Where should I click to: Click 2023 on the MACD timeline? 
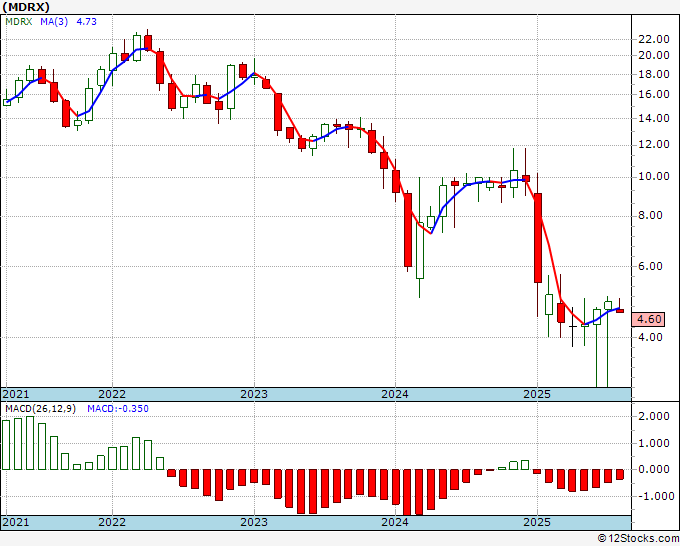coord(254,522)
